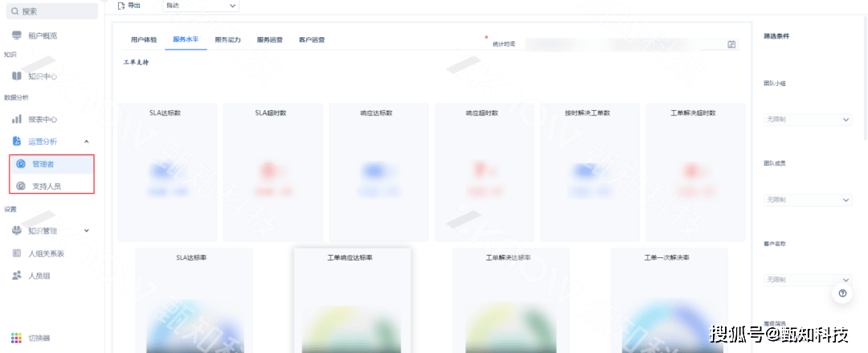868x353 pixels.
Task: Select the 管理者 sidebar item icon
Action: pos(21,164)
